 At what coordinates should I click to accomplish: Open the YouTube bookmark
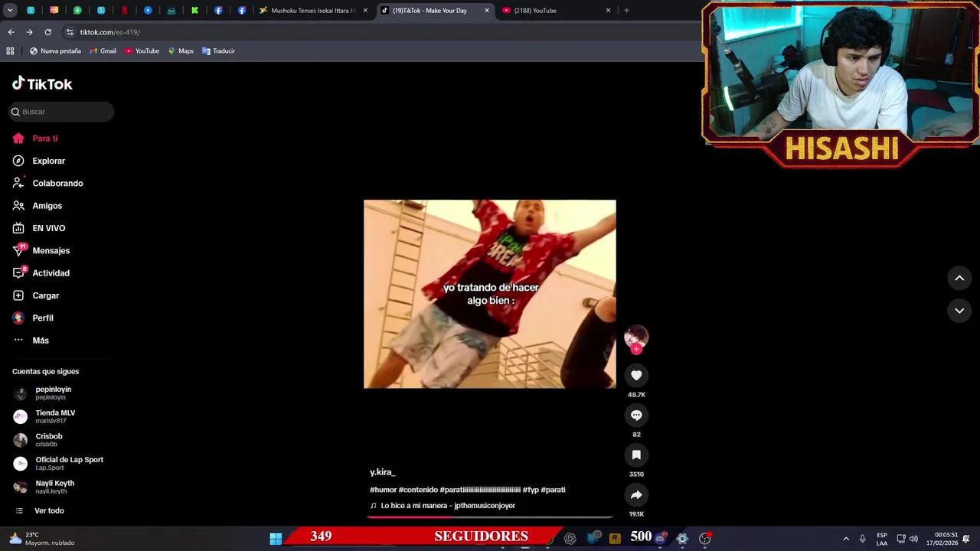point(142,51)
